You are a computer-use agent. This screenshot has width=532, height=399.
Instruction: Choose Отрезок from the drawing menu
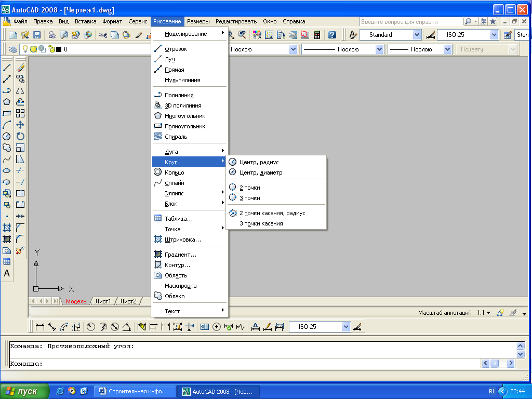point(190,49)
